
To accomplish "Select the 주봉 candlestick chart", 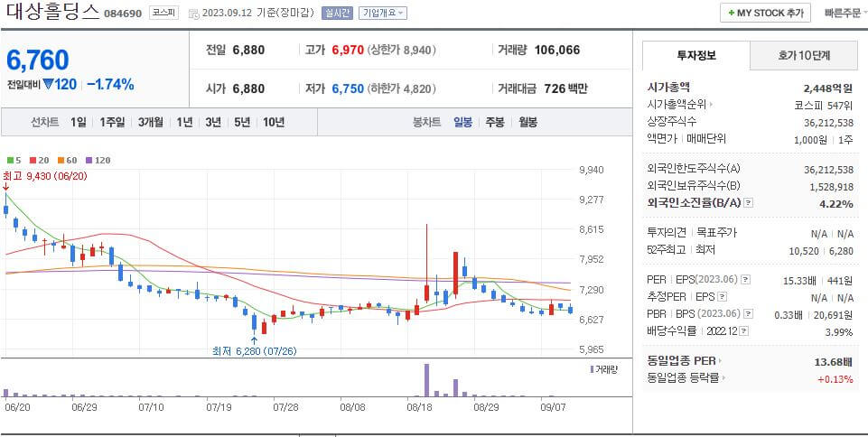I will point(495,122).
